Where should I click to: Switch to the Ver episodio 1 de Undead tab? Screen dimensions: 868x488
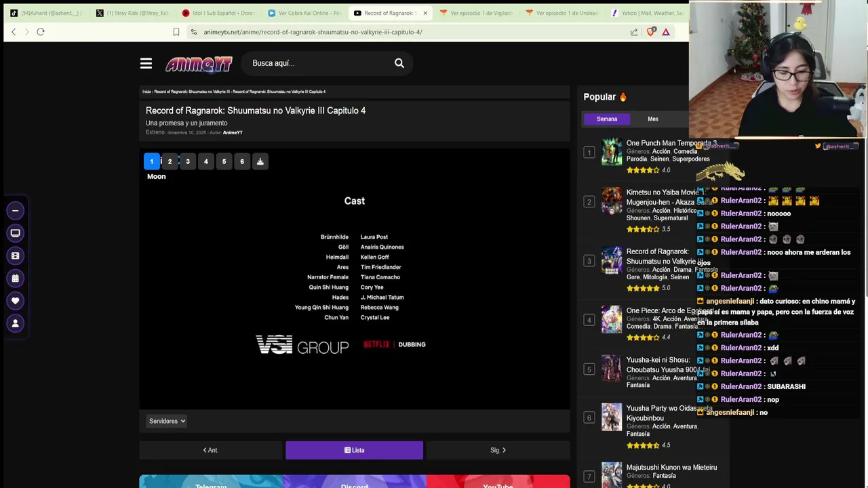click(563, 13)
